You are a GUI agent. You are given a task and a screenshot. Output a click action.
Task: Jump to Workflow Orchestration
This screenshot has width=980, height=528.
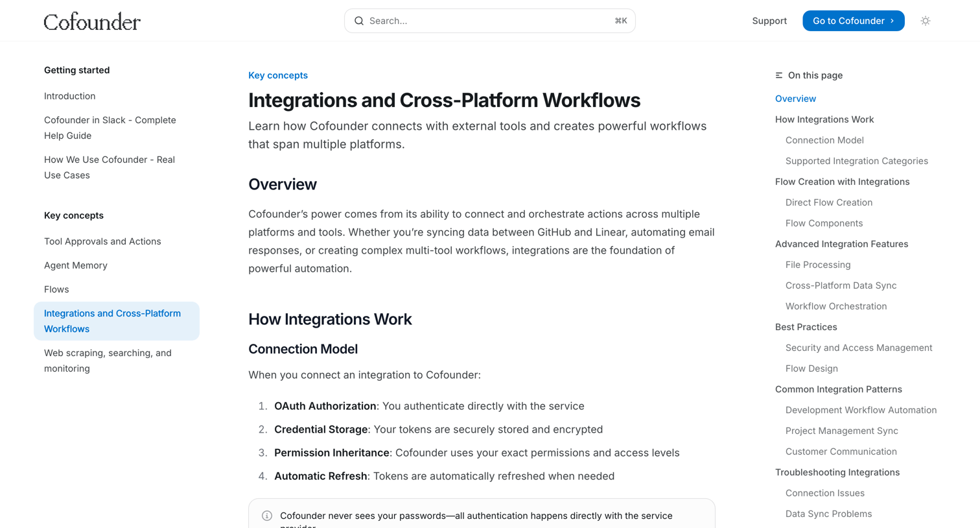(x=836, y=306)
